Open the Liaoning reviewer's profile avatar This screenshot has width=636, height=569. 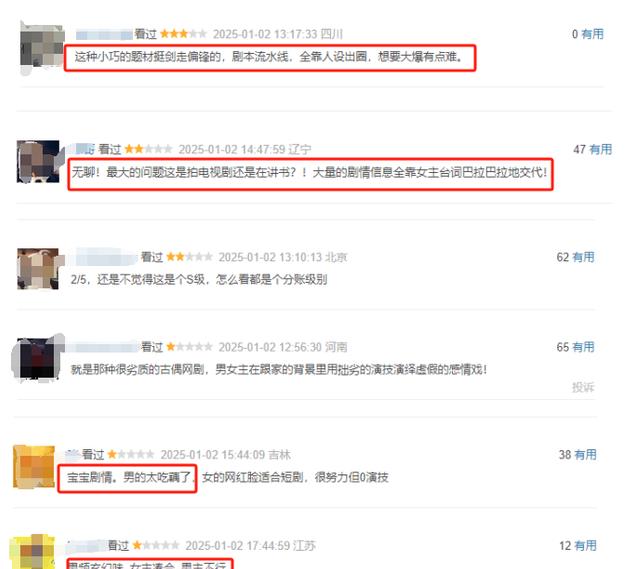point(38,162)
